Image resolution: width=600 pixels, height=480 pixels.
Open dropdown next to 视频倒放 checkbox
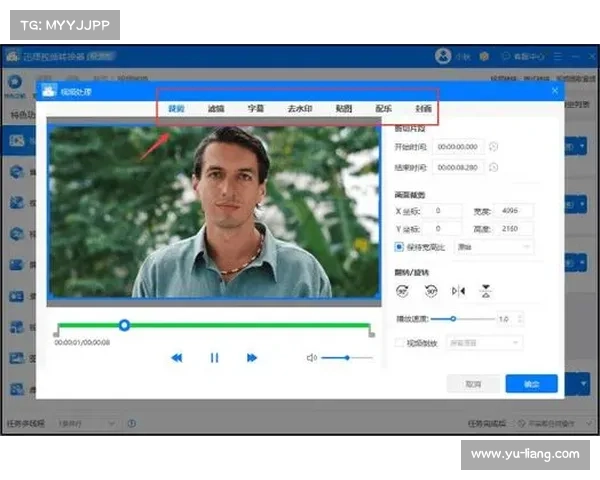click(x=484, y=343)
